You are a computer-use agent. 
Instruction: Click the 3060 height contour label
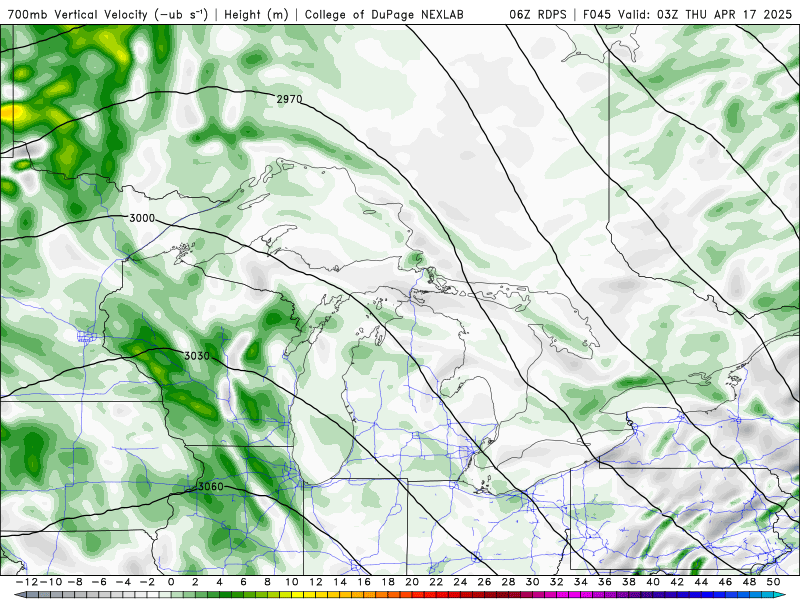[211, 486]
